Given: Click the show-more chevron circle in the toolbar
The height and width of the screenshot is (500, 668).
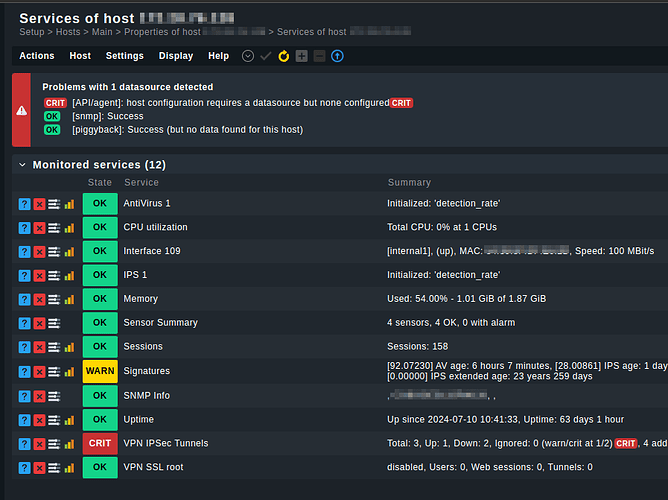Looking at the screenshot, I should [x=248, y=57].
